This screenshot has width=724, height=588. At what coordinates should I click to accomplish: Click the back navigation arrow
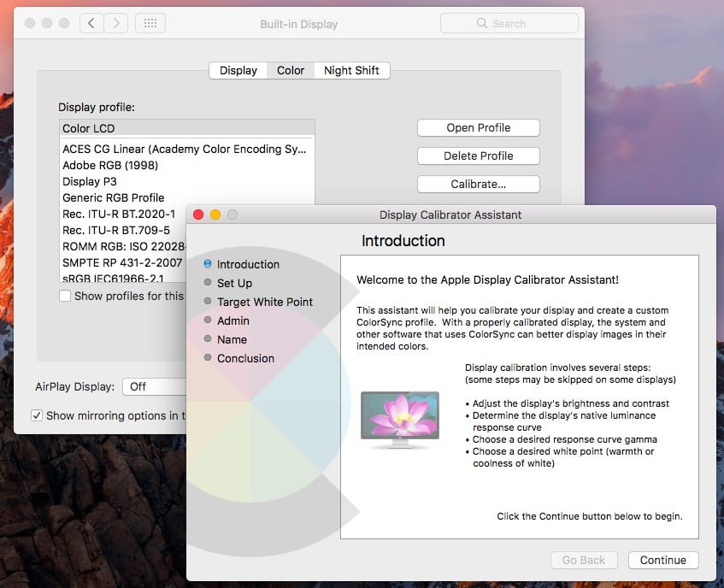tap(91, 23)
